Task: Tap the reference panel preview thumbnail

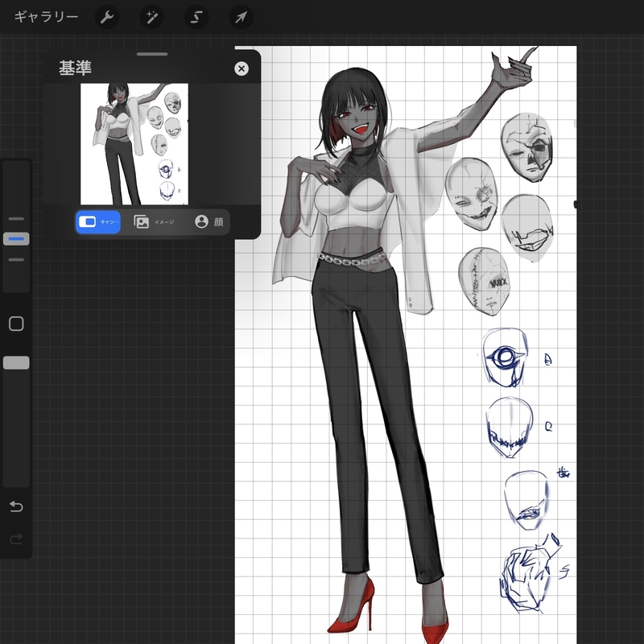Action: point(134,143)
